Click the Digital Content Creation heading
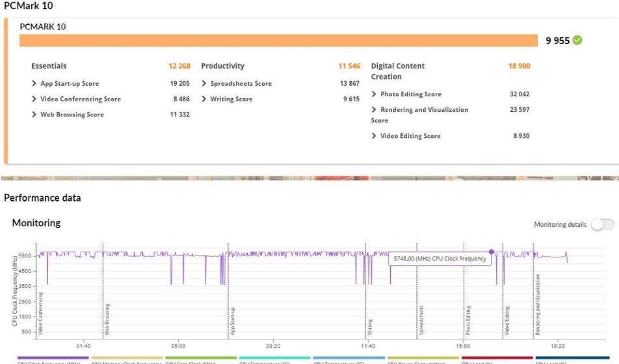 [x=397, y=71]
